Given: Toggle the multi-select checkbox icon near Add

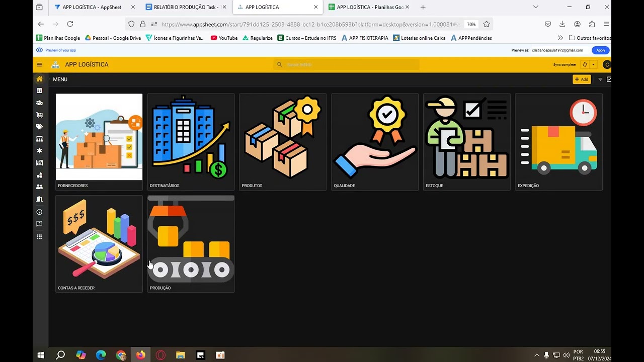Looking at the screenshot, I should click(x=609, y=79).
